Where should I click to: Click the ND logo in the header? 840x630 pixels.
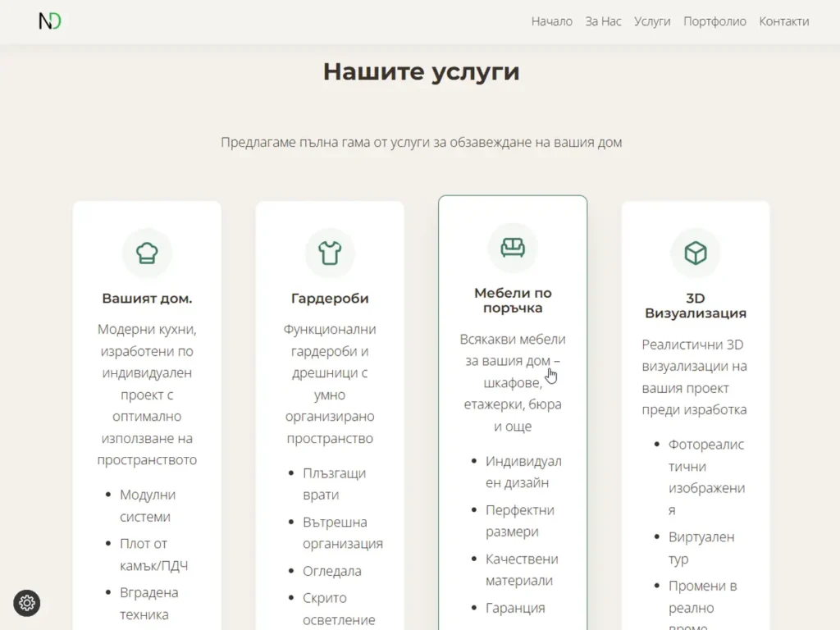tap(50, 21)
